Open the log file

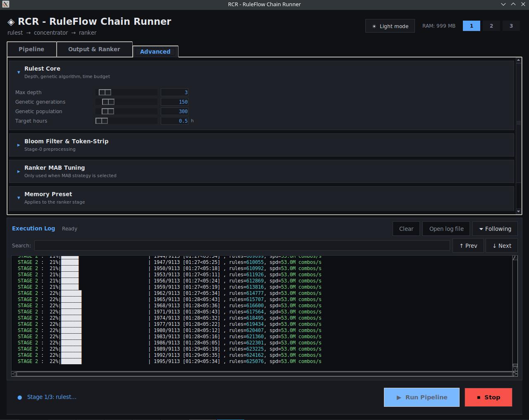point(446,229)
